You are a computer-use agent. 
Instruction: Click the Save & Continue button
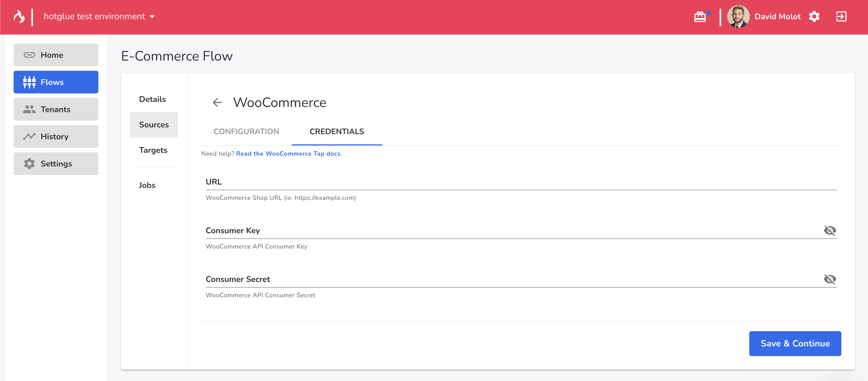[x=795, y=344]
